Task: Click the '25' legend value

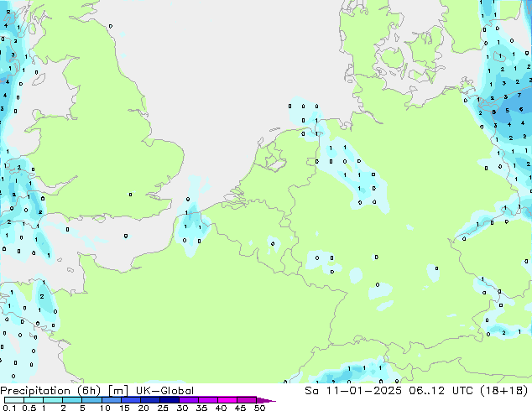Action: click(163, 408)
